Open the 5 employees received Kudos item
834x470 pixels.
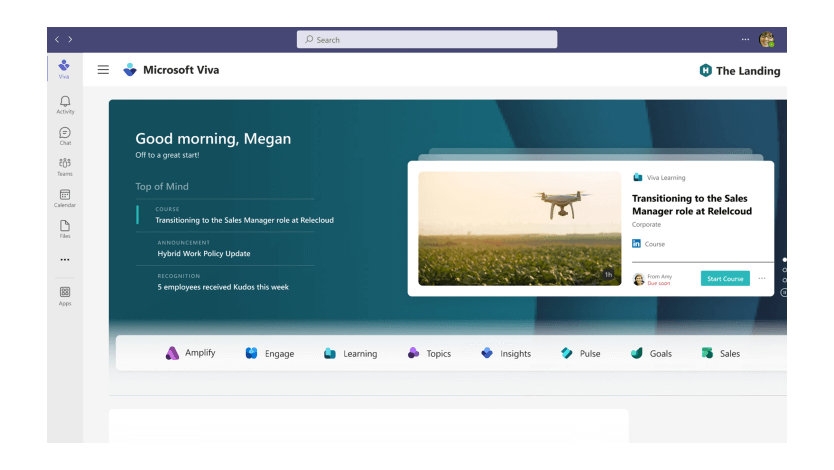click(x=223, y=282)
